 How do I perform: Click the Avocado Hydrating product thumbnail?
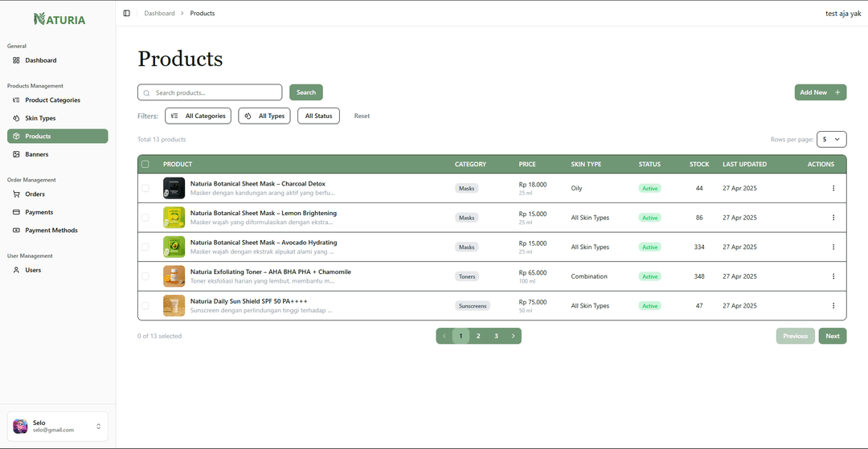[x=174, y=247]
